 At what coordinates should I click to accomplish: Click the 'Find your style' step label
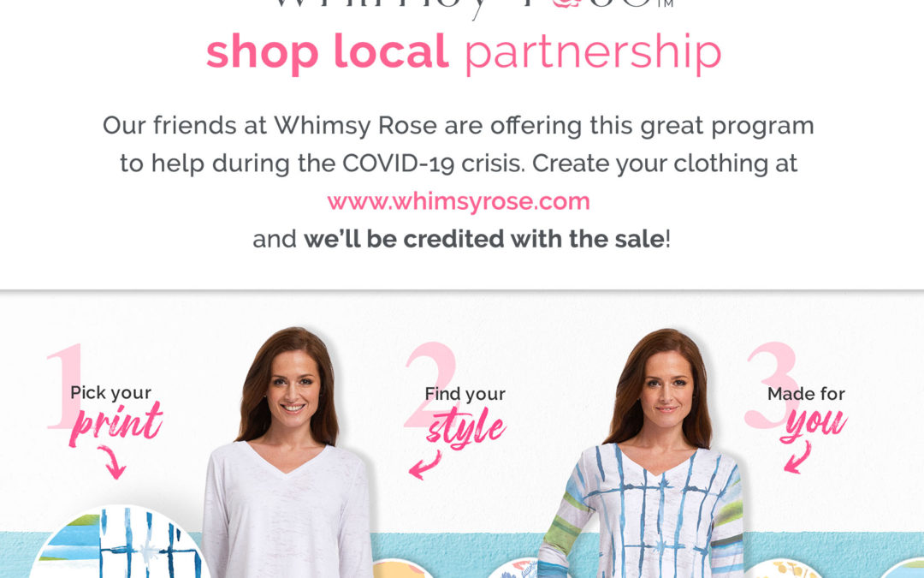pyautogui.click(x=465, y=416)
